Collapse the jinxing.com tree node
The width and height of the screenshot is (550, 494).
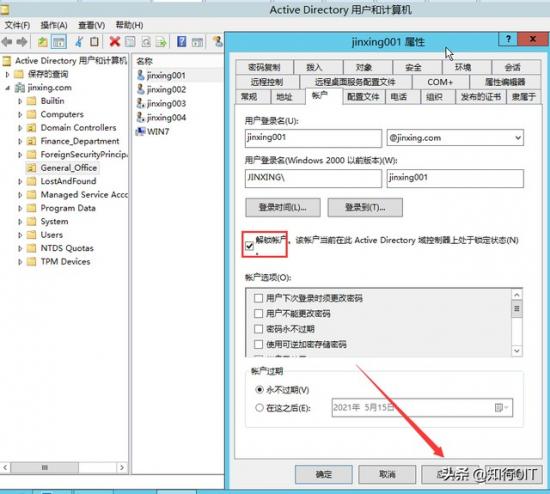[7, 88]
